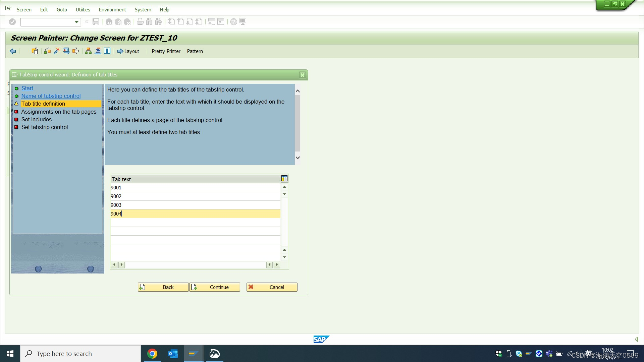
Task: Click the Pretty Printer toolbar entry
Action: coord(166,51)
